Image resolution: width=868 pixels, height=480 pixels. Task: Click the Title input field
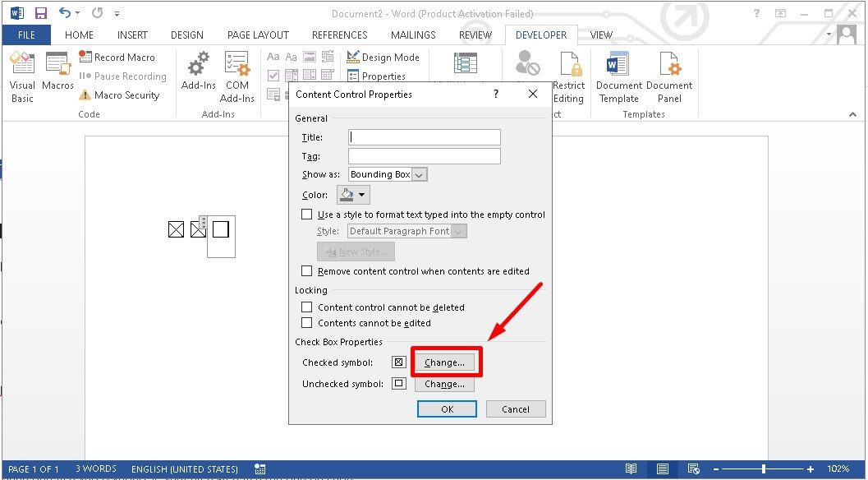click(x=424, y=137)
